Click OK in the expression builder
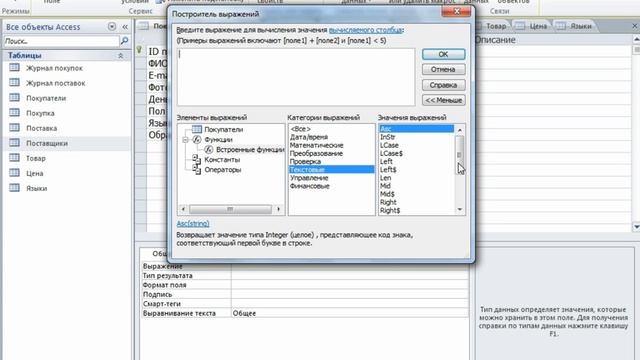This screenshot has width=640, height=360. click(x=443, y=54)
